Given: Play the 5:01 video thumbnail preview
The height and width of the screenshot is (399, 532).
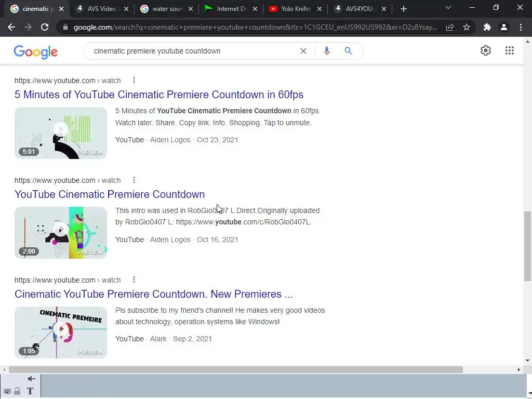Looking at the screenshot, I should point(61,133).
